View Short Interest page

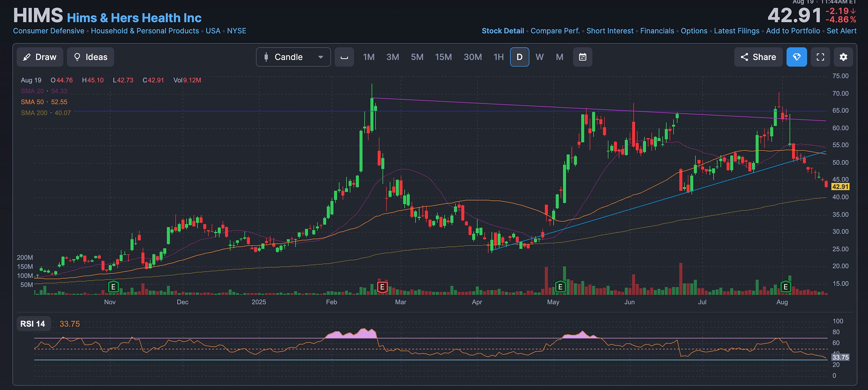click(610, 31)
